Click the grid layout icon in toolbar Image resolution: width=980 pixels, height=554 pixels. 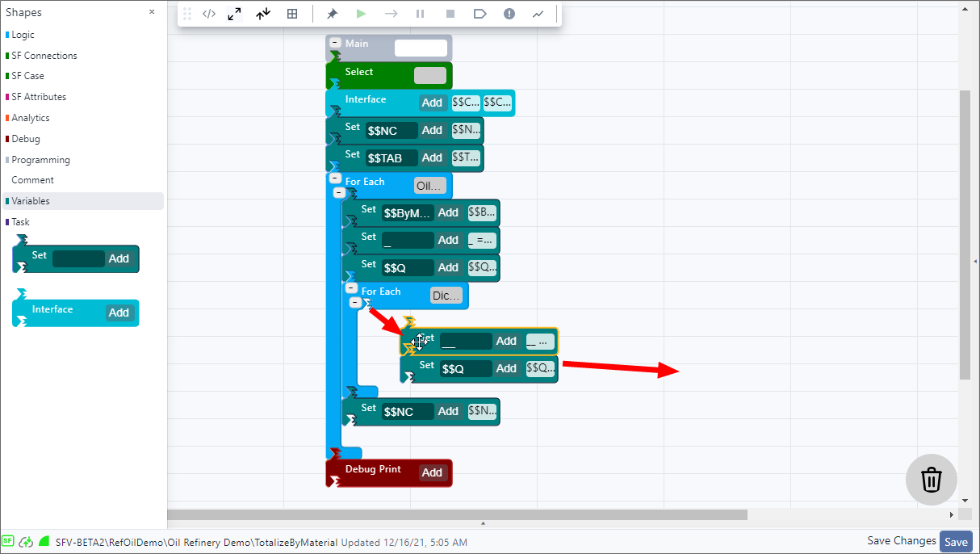pyautogui.click(x=292, y=14)
